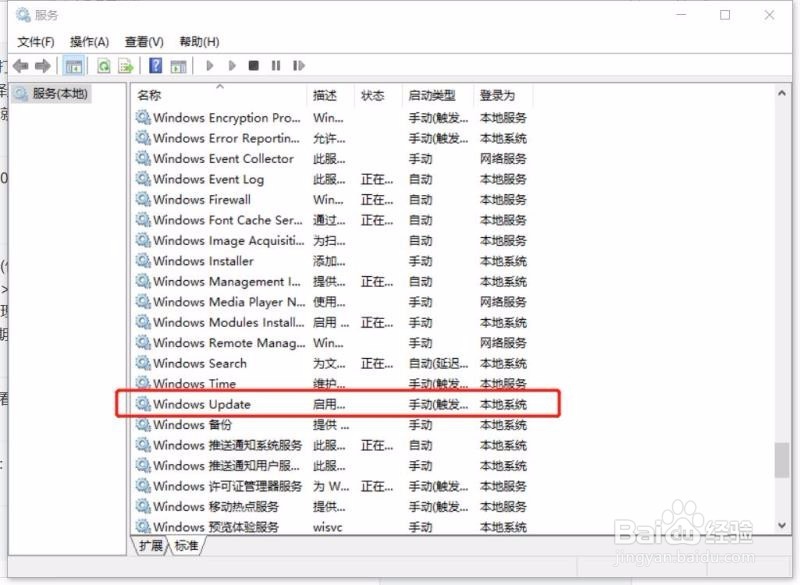Select Windows 推送通知系统服务 row
Image resolution: width=800 pixels, height=585 pixels.
[x=332, y=445]
